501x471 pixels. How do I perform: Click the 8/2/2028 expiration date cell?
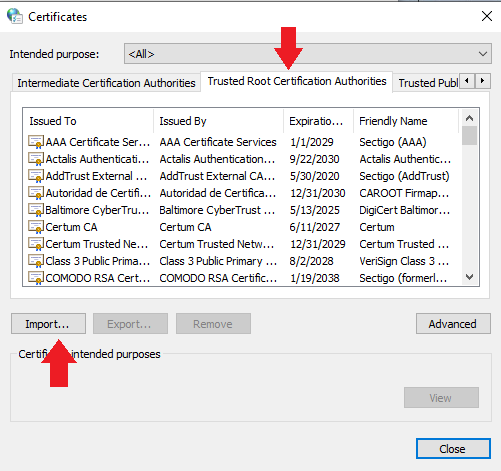click(x=311, y=261)
